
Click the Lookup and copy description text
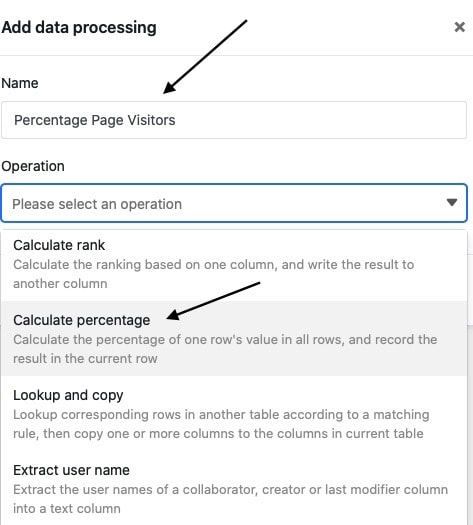tap(221, 424)
